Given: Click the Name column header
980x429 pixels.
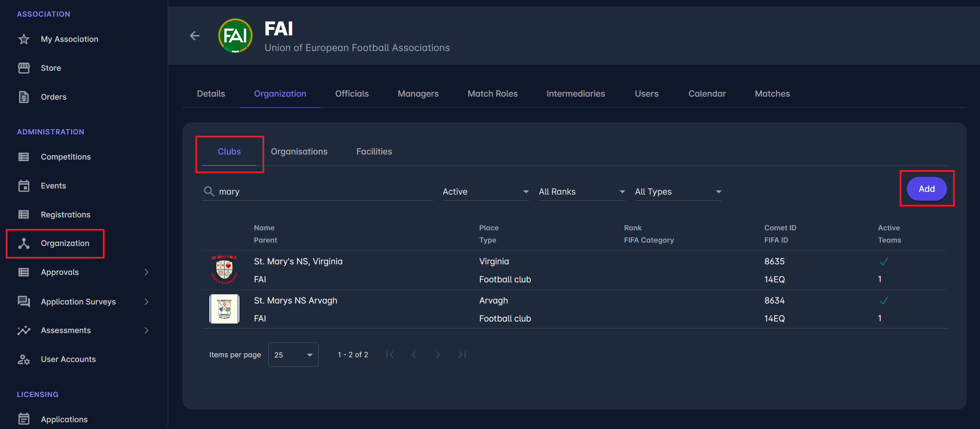Looking at the screenshot, I should [x=264, y=228].
